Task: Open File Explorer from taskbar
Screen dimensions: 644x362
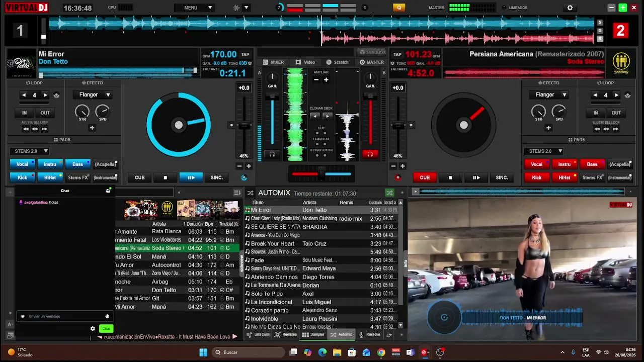Action: (337, 352)
